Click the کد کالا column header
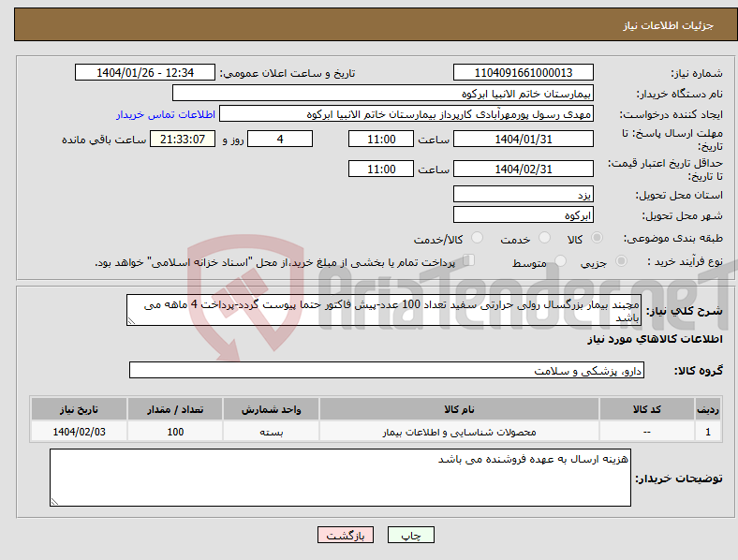This screenshot has width=738, height=560. [647, 409]
